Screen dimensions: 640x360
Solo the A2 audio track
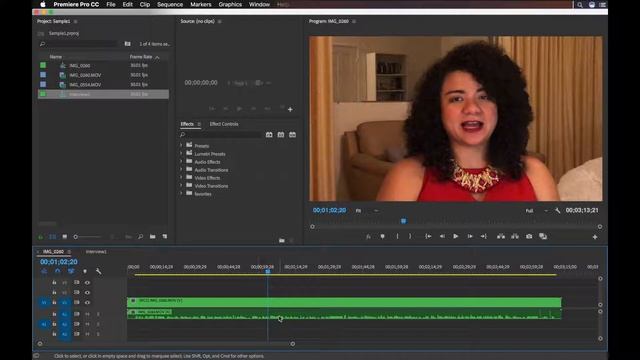pyautogui.click(x=98, y=324)
